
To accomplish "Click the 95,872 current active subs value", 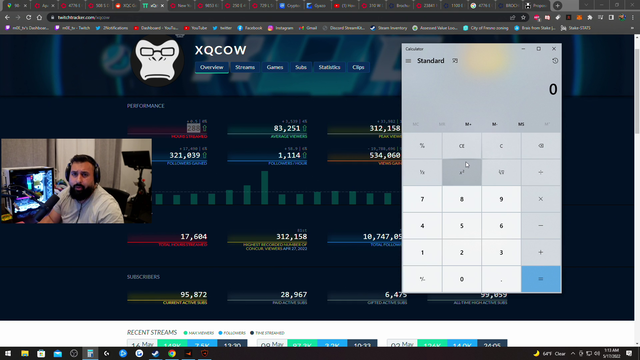I will [193, 295].
